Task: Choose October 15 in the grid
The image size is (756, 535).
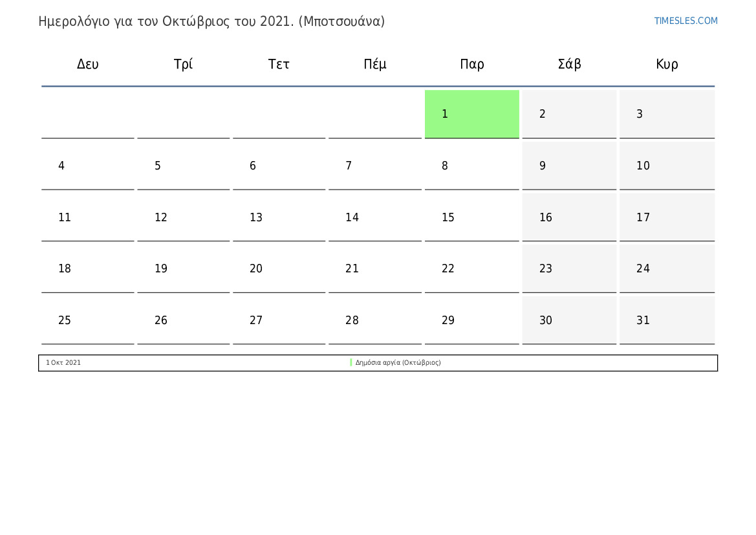Action: point(471,217)
